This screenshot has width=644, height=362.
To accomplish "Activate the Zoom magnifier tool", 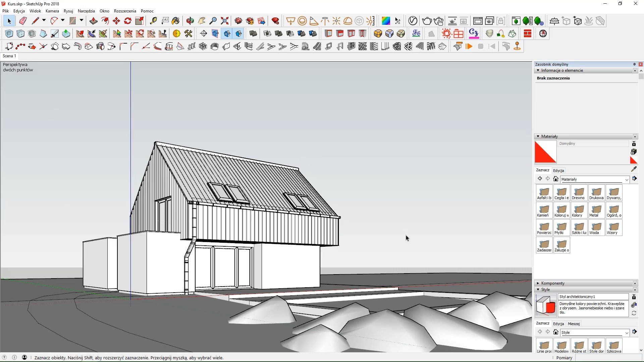I will (213, 21).
